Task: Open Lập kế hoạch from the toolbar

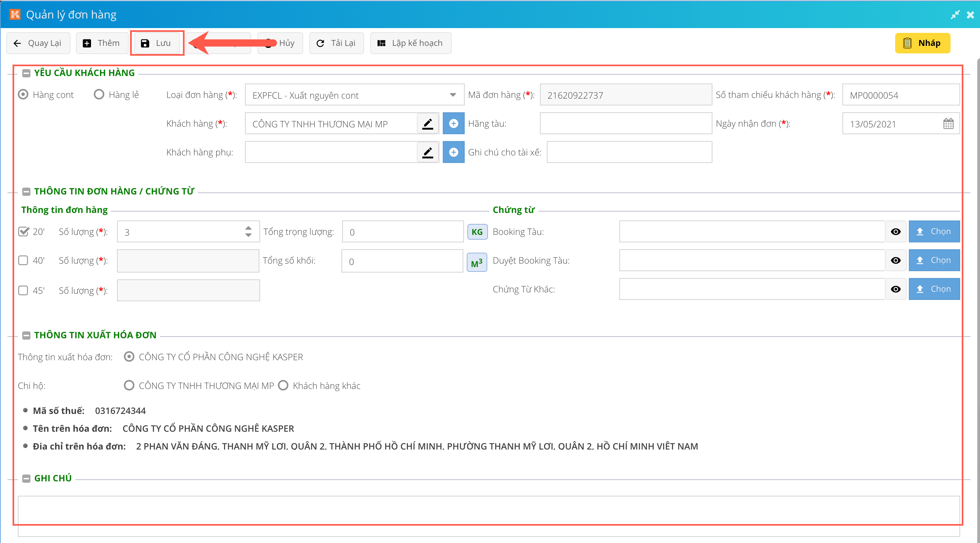Action: point(411,43)
